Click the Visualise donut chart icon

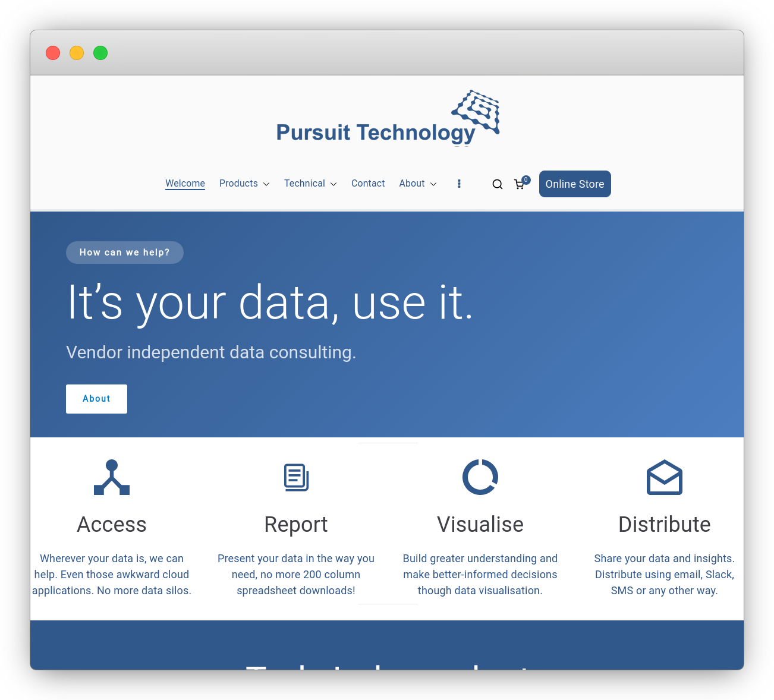(480, 477)
